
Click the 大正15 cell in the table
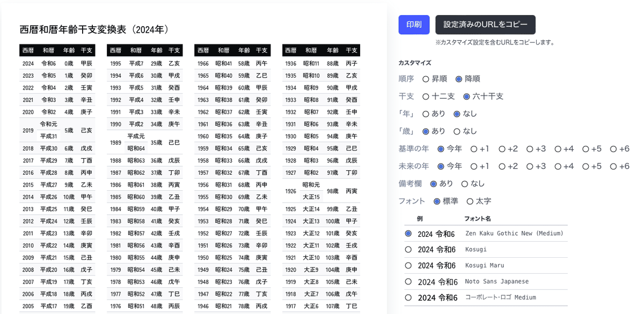(311, 197)
